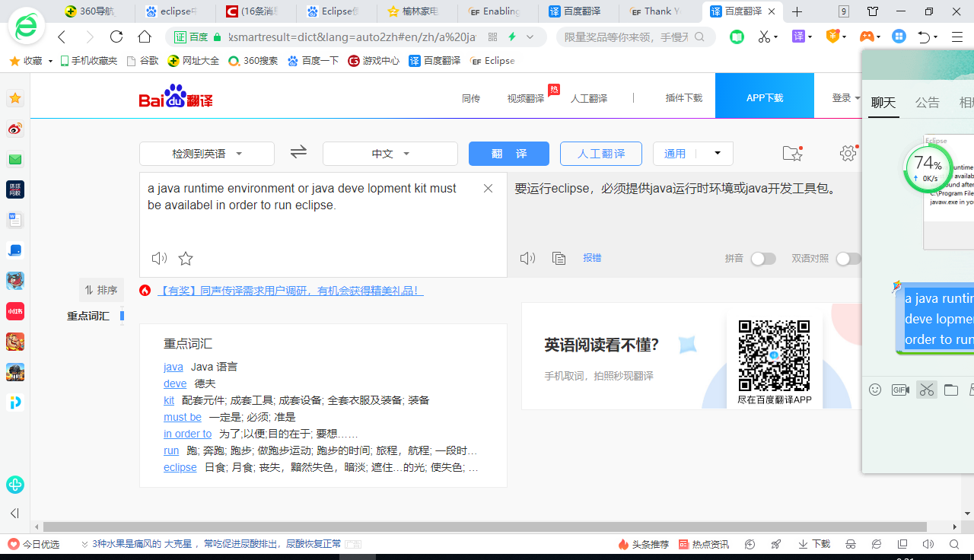Open the favorites folder near the gear

792,153
